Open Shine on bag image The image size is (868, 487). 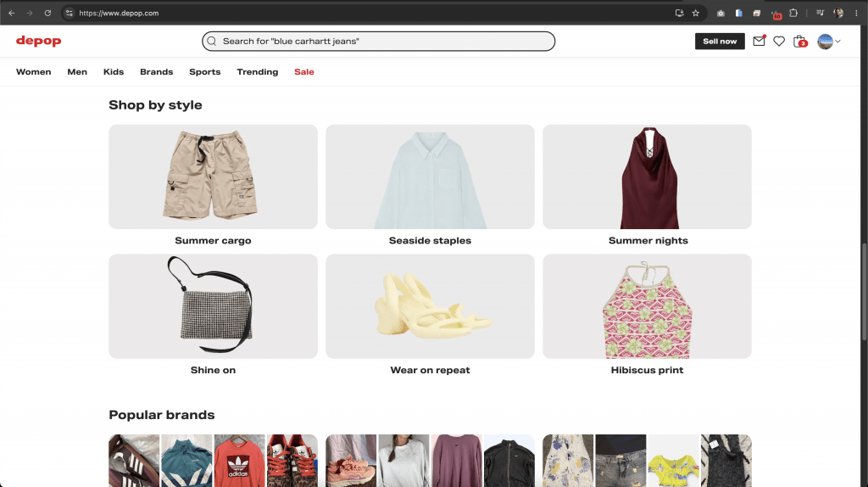[213, 306]
